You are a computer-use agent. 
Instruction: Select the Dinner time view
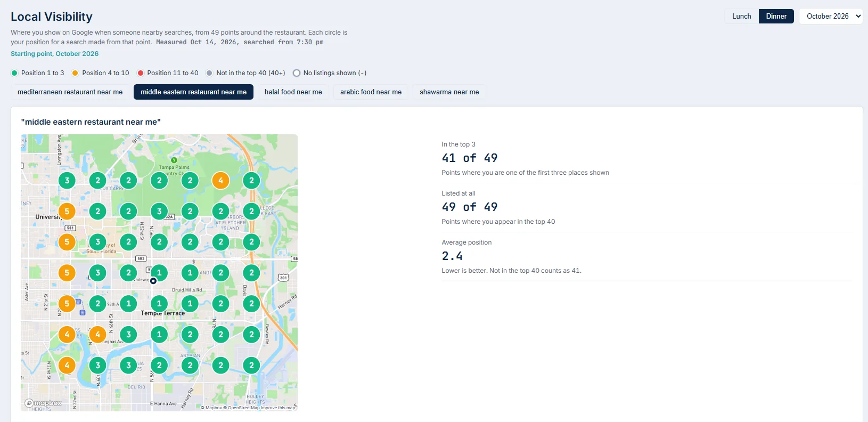[776, 16]
